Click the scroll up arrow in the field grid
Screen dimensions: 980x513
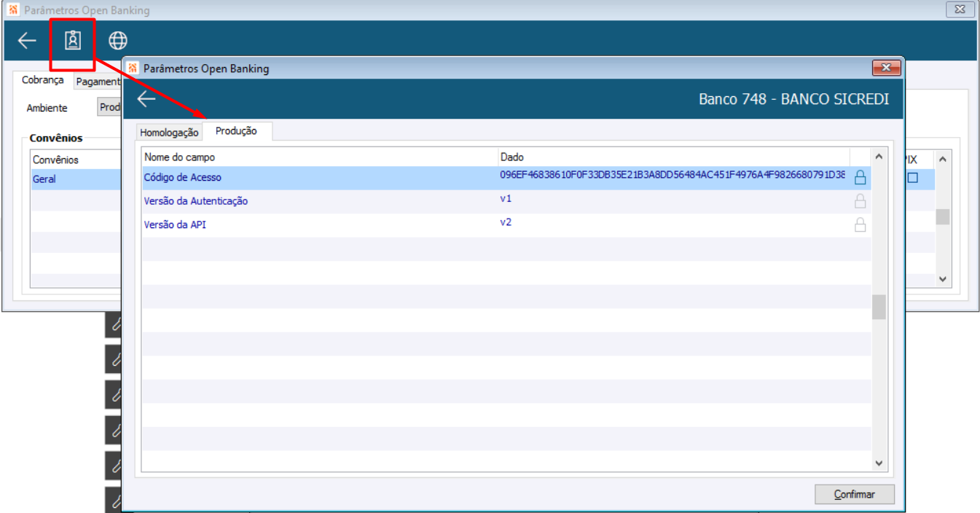pyautogui.click(x=879, y=156)
